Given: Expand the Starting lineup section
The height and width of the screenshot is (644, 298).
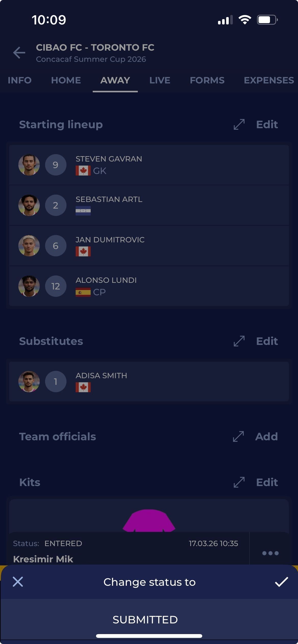Looking at the screenshot, I should click(239, 125).
